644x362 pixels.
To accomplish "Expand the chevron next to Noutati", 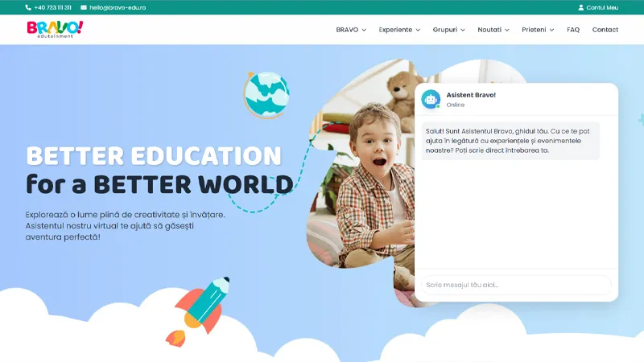I will (507, 30).
